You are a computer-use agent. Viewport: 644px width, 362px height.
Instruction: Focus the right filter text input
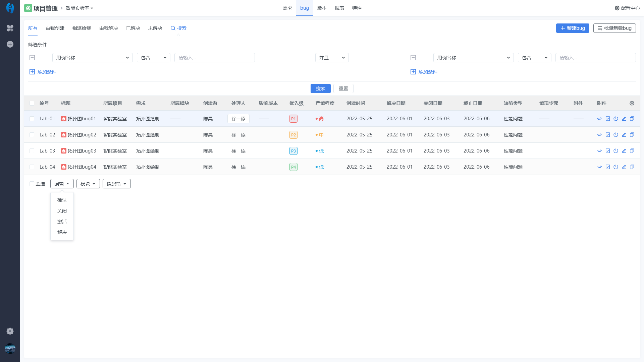(596, 58)
